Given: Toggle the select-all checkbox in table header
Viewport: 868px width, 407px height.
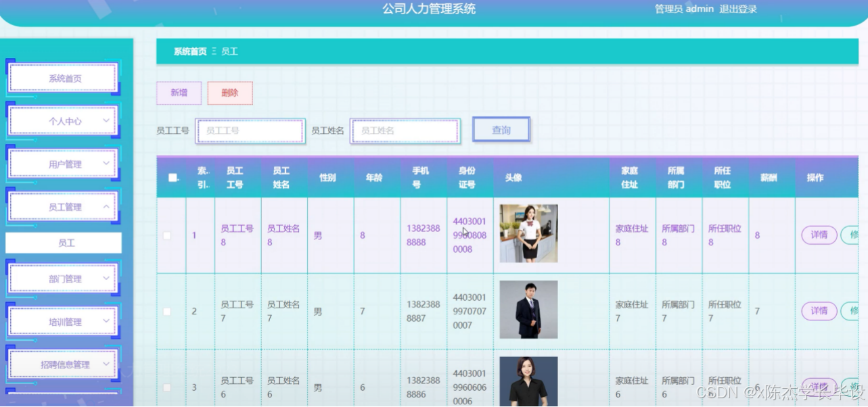Looking at the screenshot, I should pos(173,178).
